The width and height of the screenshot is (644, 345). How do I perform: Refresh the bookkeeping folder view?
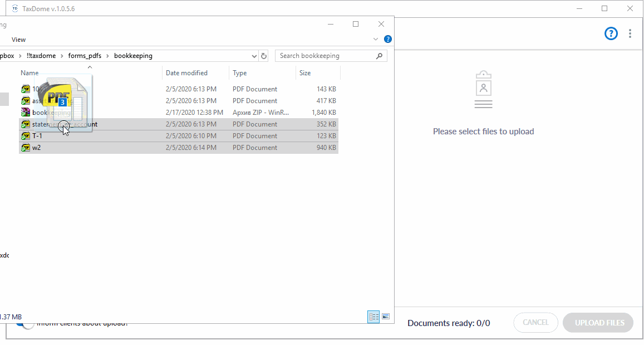(264, 56)
